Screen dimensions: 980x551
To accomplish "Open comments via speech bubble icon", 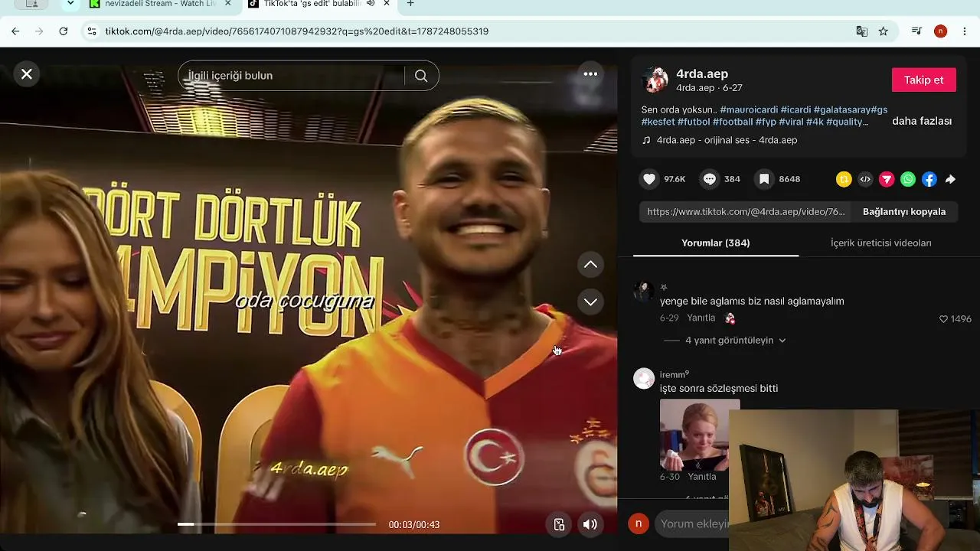I will 710,179.
